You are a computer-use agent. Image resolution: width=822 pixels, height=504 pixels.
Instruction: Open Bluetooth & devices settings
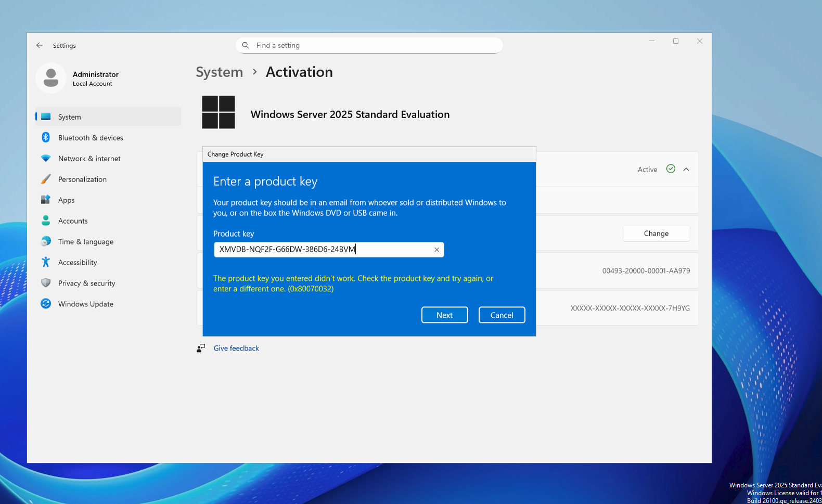tap(91, 138)
